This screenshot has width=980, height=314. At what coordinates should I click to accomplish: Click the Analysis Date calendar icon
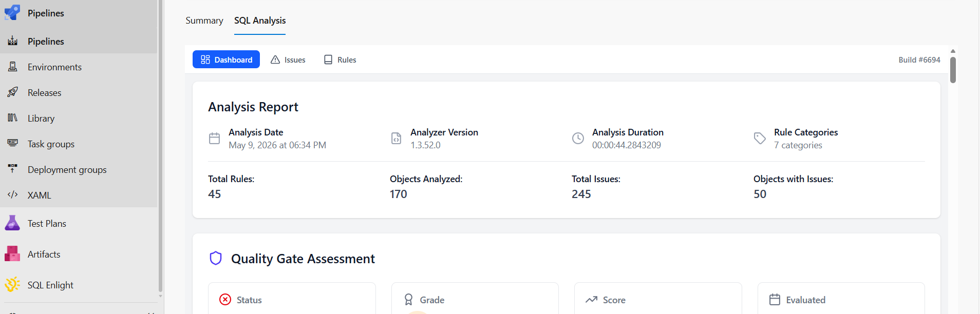215,139
